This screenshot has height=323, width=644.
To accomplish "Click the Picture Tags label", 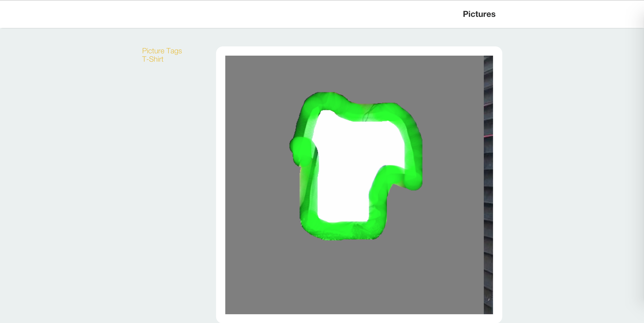I will 162,51.
